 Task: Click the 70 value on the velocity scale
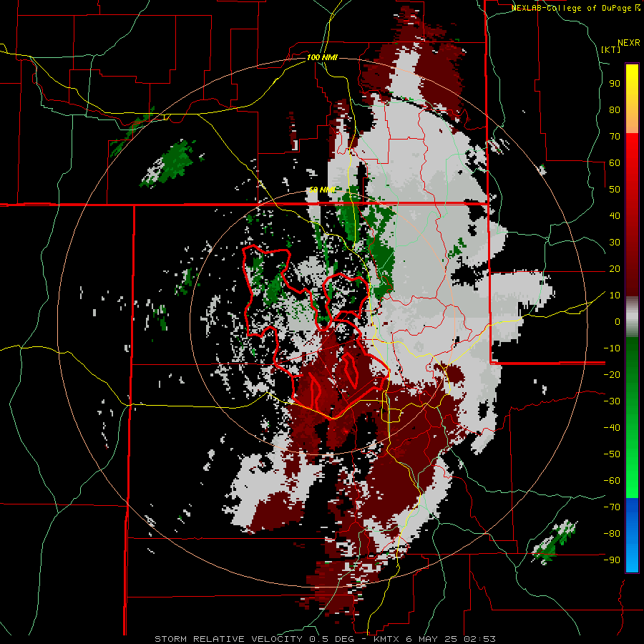(x=615, y=137)
